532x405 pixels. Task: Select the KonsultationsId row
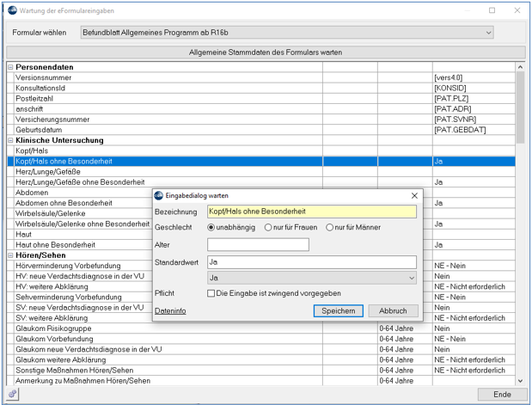coord(261,88)
